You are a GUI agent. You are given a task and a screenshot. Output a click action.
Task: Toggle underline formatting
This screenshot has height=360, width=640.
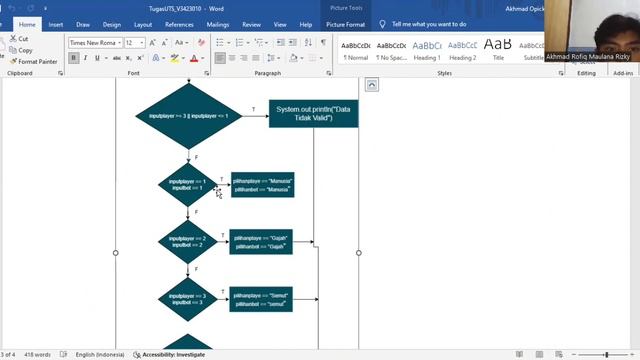pos(97,58)
